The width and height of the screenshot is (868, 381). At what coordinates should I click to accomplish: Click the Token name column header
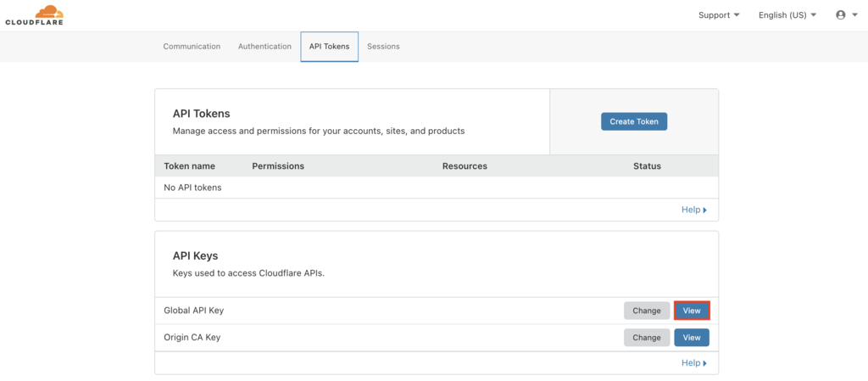(189, 166)
